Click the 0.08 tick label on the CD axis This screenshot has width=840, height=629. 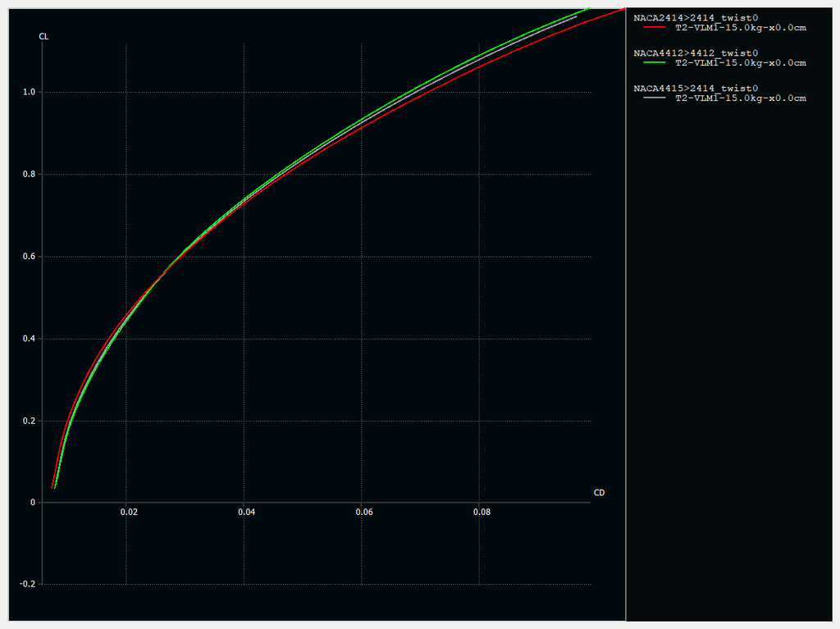point(482,513)
